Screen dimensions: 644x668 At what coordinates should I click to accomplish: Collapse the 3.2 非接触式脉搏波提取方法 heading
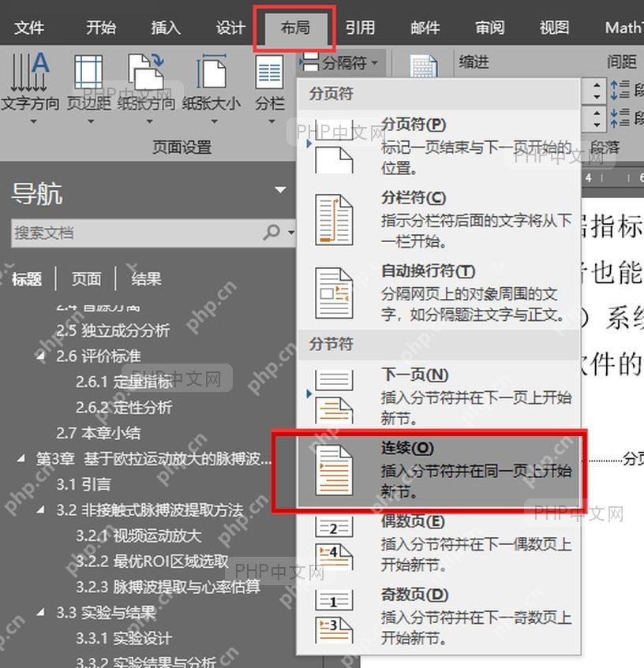pos(40,510)
